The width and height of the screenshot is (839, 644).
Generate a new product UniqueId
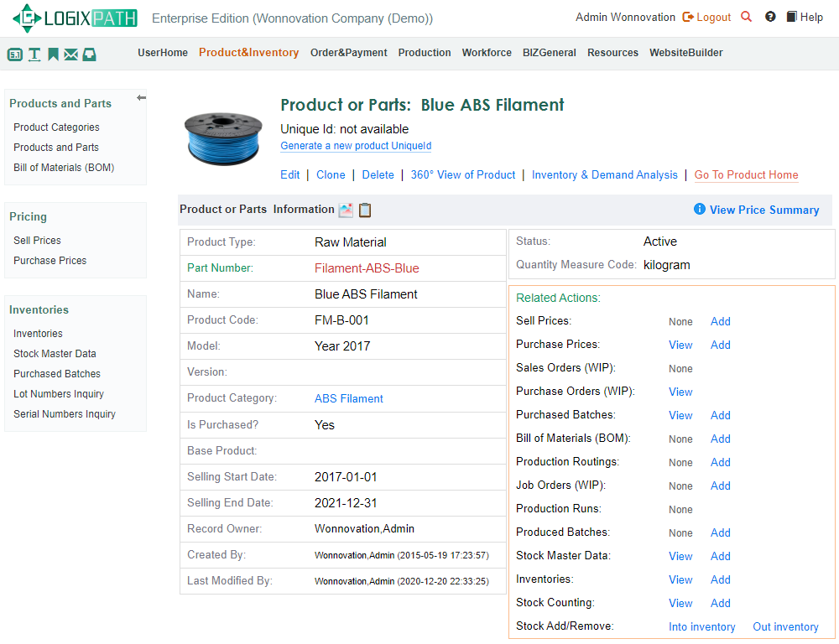point(356,145)
